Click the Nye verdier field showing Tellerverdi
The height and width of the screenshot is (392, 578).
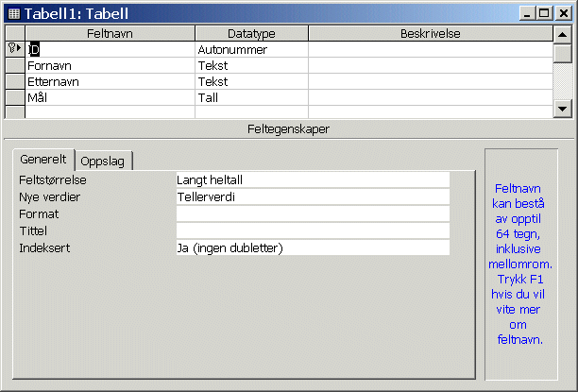click(313, 196)
